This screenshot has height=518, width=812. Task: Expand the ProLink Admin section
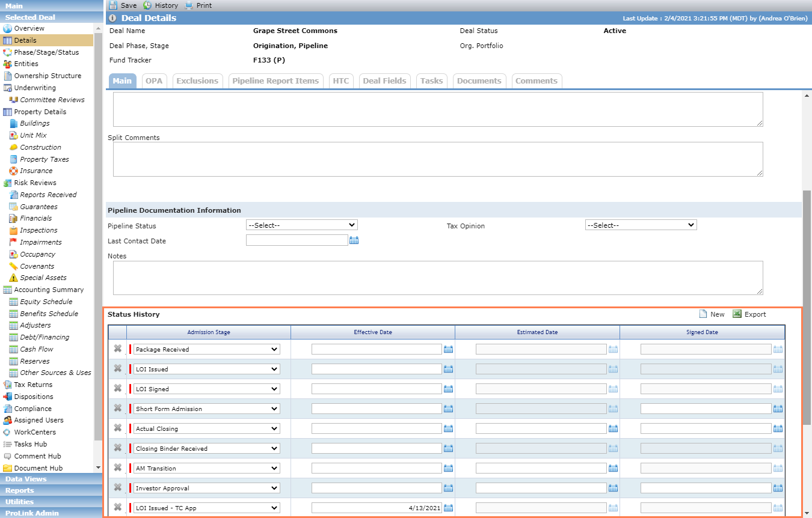51,513
